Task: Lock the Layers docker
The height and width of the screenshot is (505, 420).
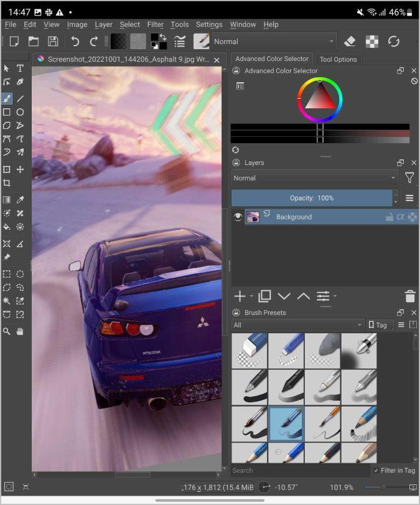Action: tap(236, 163)
